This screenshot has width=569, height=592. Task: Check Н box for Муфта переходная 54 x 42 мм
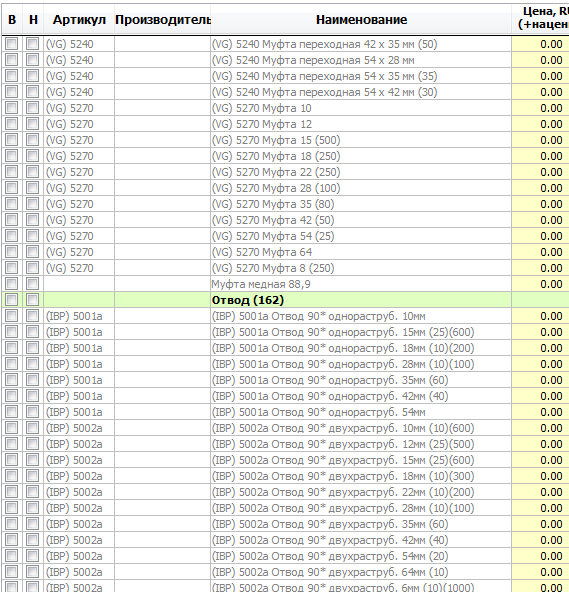(32, 92)
